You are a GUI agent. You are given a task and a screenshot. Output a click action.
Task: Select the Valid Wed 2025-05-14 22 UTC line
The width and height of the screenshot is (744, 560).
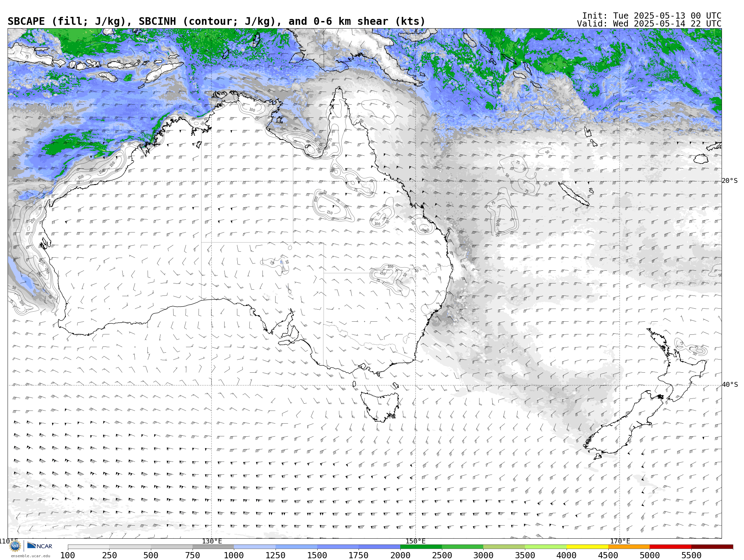649,24
